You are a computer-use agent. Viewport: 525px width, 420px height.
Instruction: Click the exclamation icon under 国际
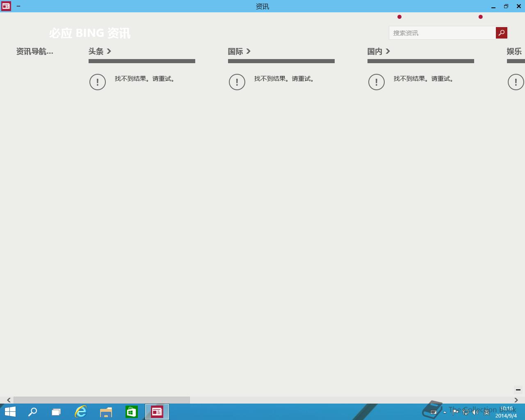(x=237, y=82)
